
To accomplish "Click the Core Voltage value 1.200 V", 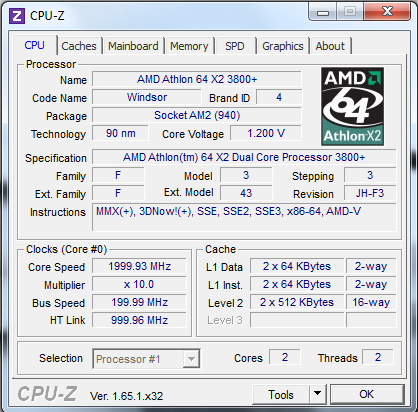I will 266,133.
